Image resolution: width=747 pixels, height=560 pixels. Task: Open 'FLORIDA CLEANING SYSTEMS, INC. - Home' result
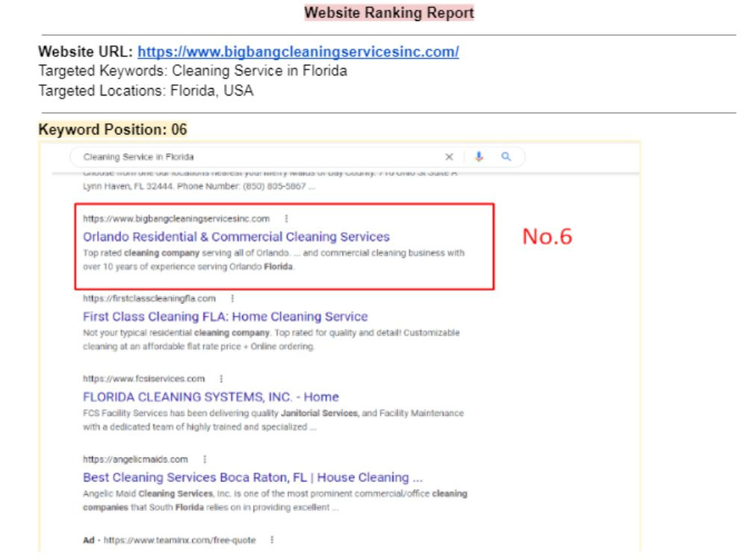(x=211, y=396)
